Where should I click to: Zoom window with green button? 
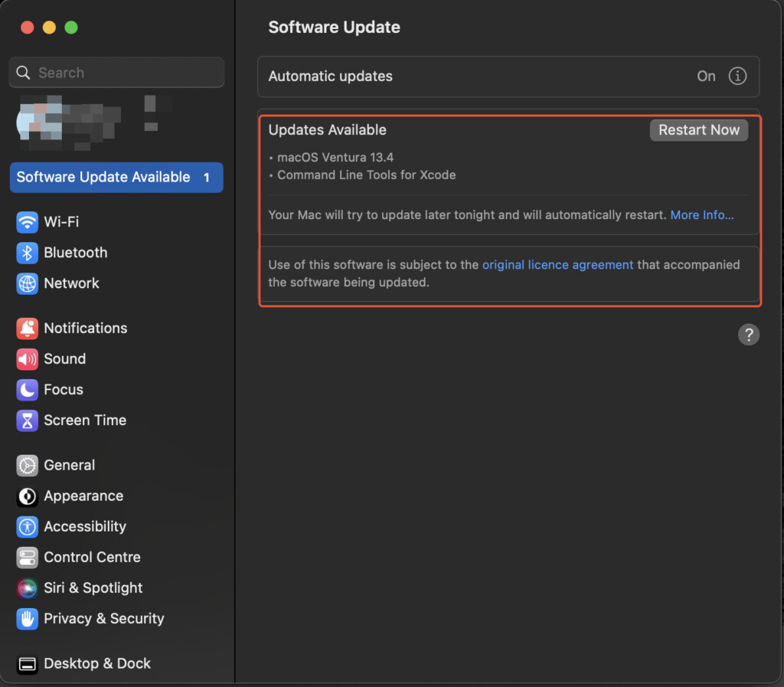pyautogui.click(x=71, y=28)
